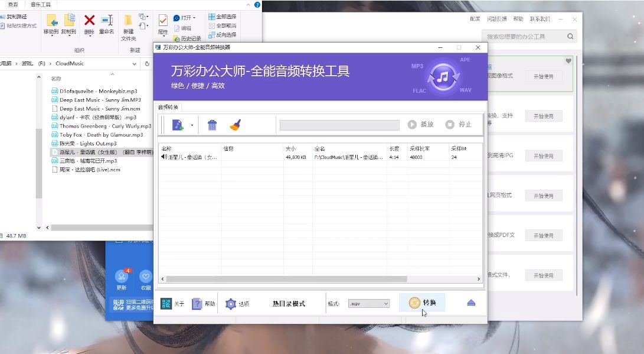The width and height of the screenshot is (644, 354).
Task: Open the 格式 .wav format dropdown
Action: 369,303
